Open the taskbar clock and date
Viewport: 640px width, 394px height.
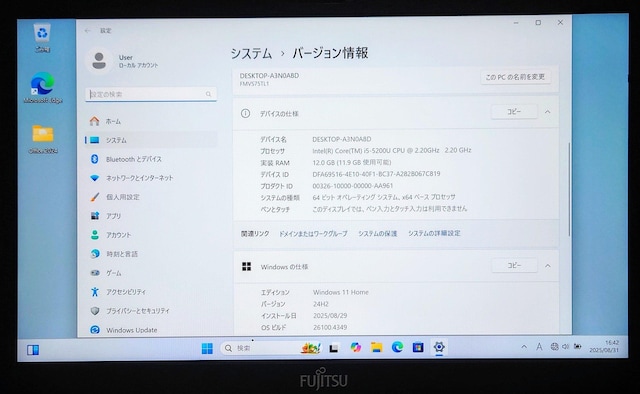point(604,346)
